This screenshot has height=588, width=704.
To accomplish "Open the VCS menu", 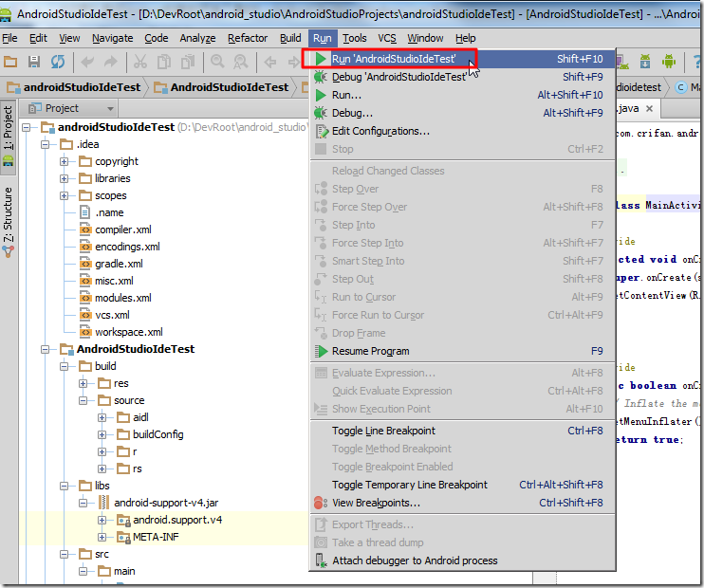I will [387, 38].
